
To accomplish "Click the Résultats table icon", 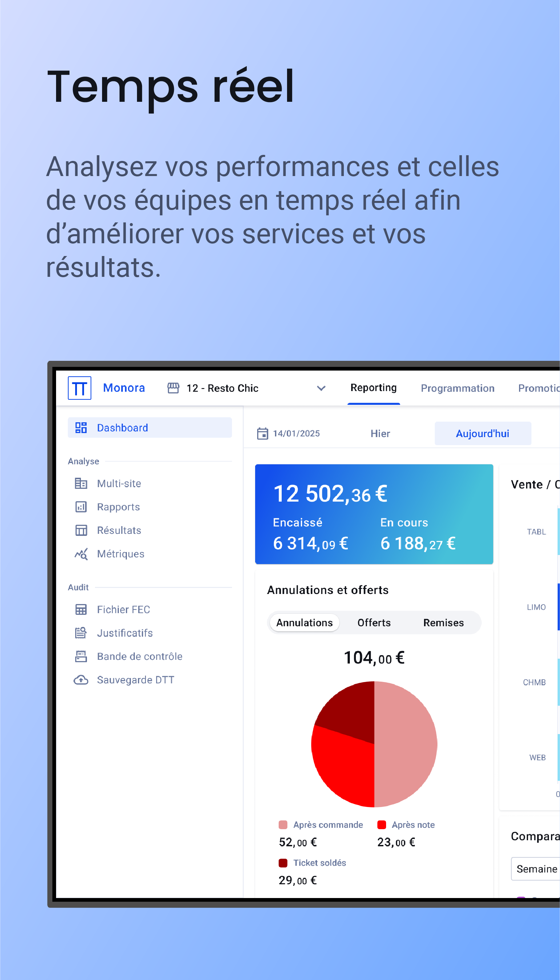I will click(x=81, y=530).
